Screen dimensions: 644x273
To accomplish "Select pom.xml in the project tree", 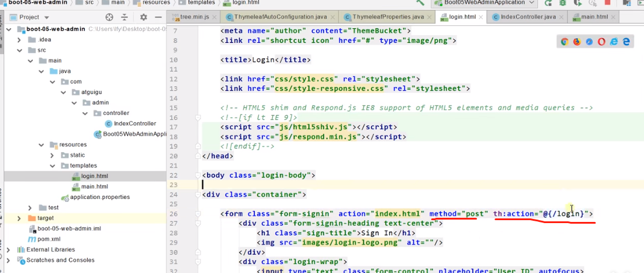I will pyautogui.click(x=45, y=240).
